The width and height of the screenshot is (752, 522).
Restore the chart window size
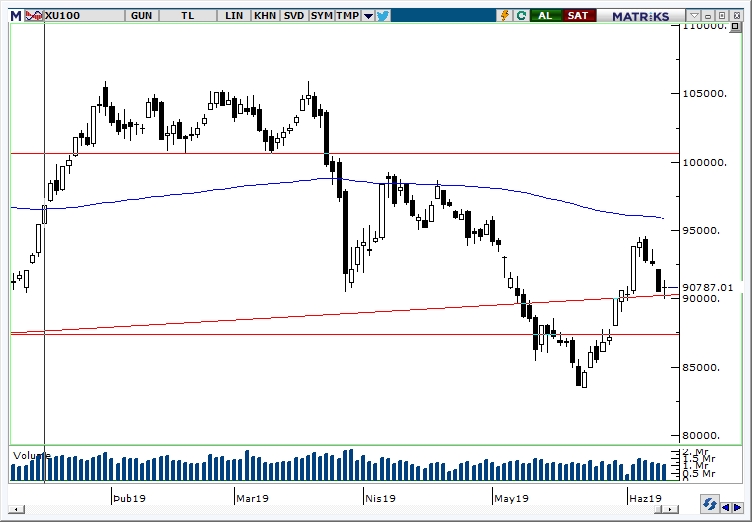(723, 16)
